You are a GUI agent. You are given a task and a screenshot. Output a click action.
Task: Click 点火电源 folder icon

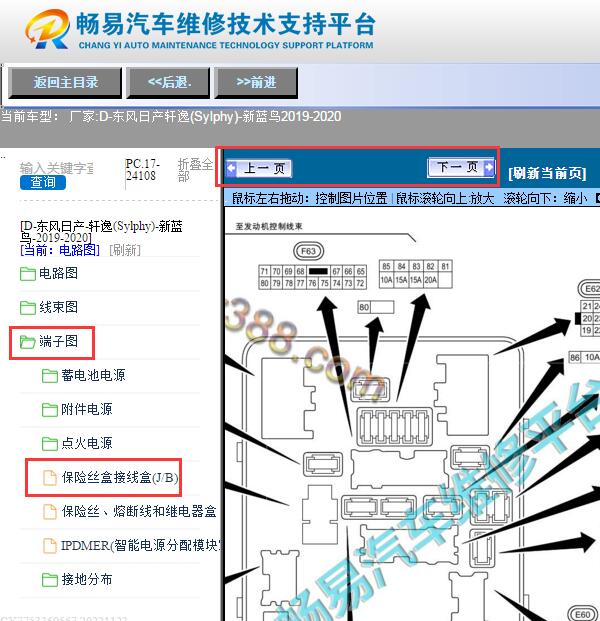point(50,444)
